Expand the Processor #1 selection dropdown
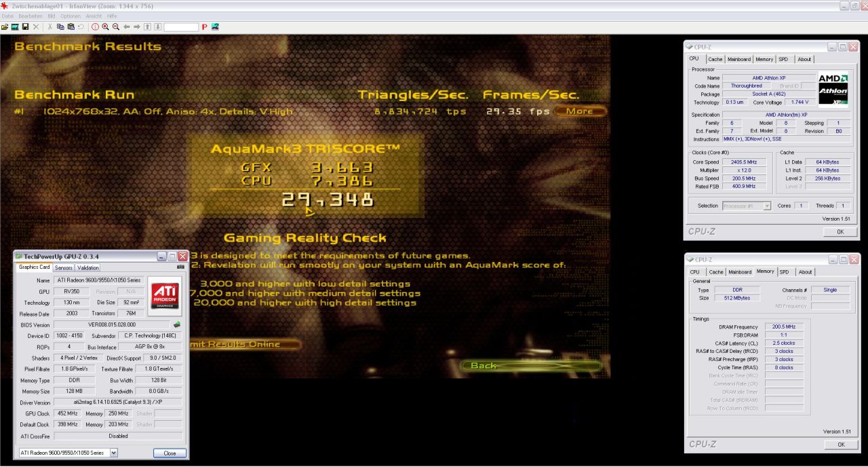 (x=767, y=206)
